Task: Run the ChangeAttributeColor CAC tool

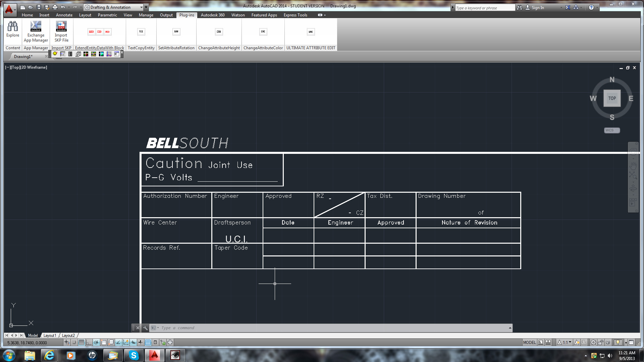Action: click(263, 32)
